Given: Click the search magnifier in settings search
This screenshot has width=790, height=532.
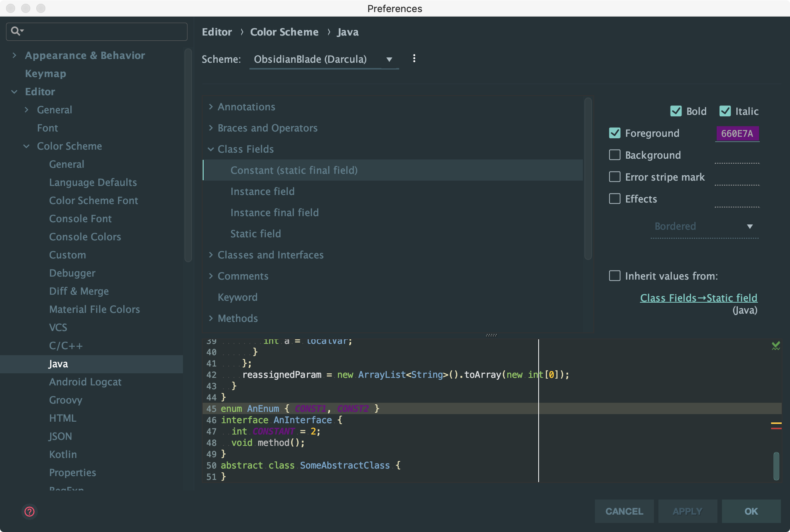Looking at the screenshot, I should (17, 31).
